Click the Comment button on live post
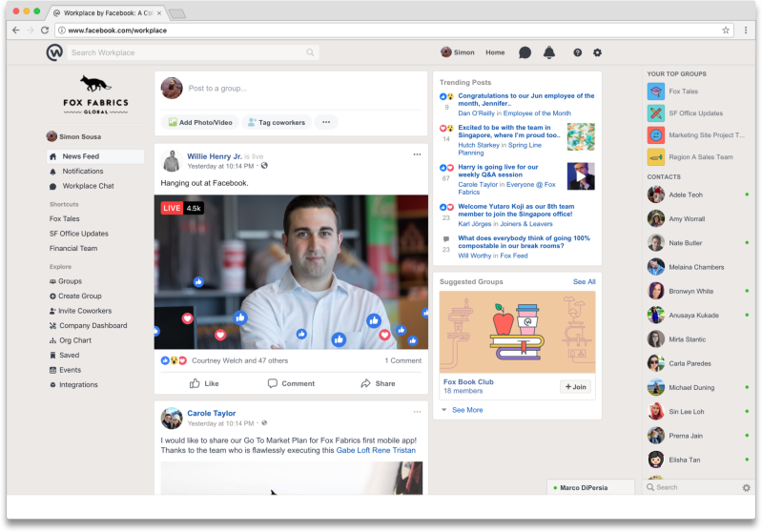Screen dimensions: 762x532 pyautogui.click(x=291, y=383)
